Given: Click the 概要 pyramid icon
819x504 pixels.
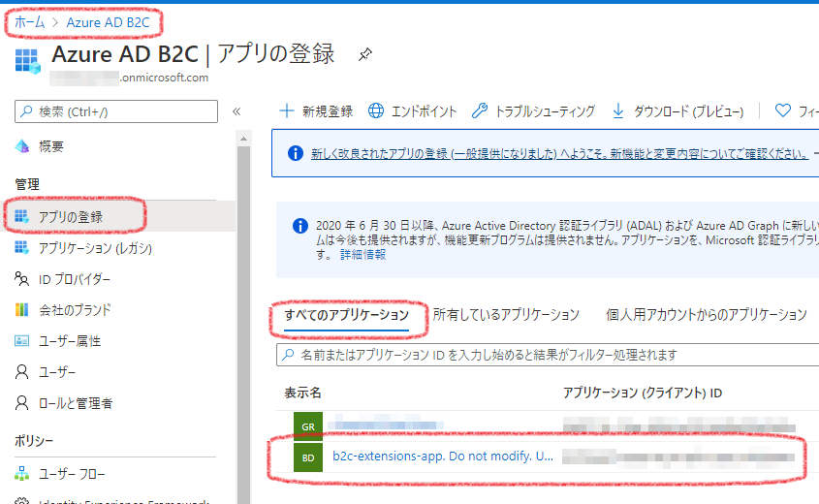Looking at the screenshot, I should tap(22, 146).
